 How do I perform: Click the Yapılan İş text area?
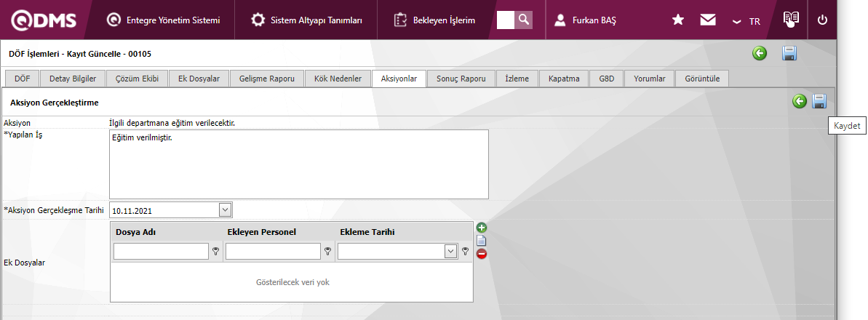click(x=299, y=164)
